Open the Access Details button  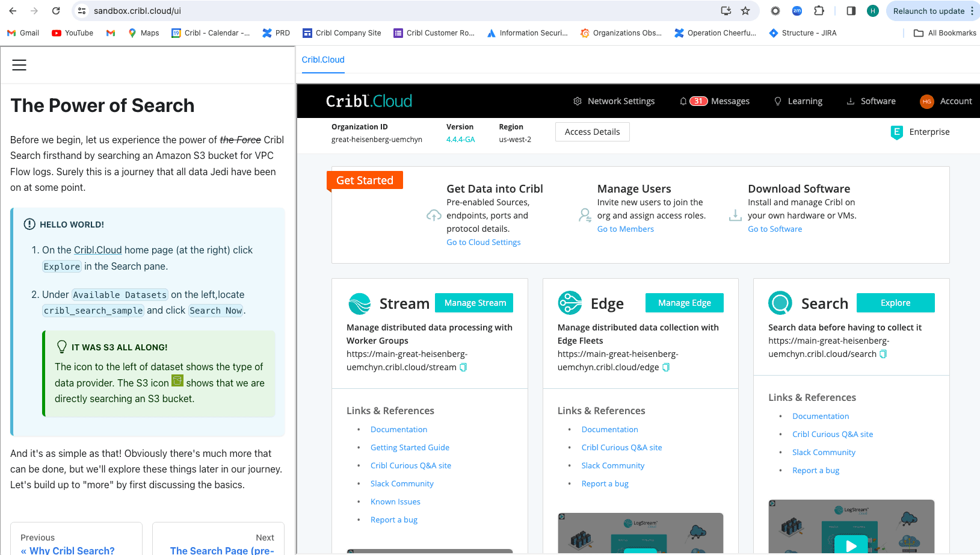coord(592,132)
